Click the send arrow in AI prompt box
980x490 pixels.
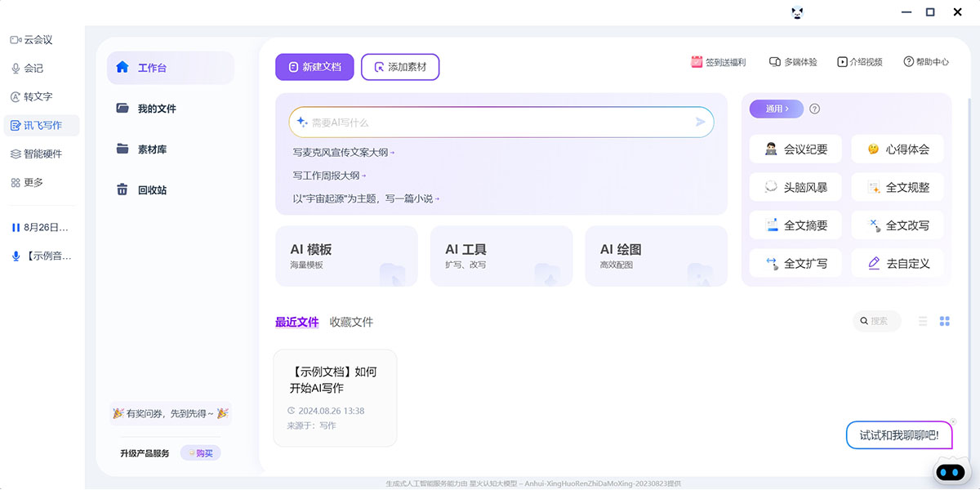tap(700, 122)
